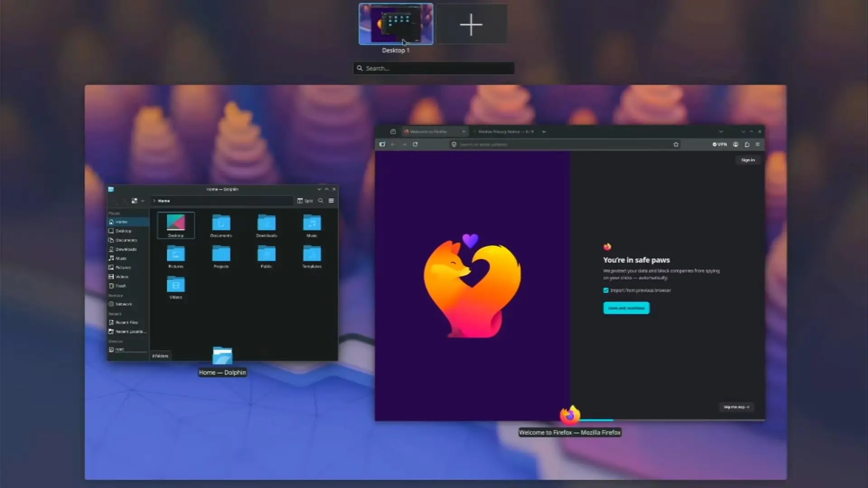Click the Dolphin app icon under window thumbnail
This screenshot has height=488, width=868.
click(x=222, y=356)
